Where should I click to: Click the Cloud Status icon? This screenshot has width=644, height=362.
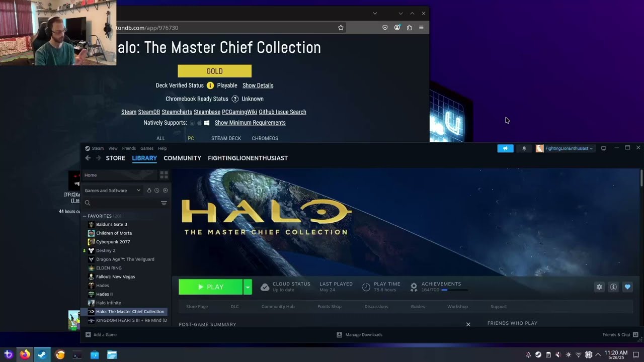[x=265, y=287]
